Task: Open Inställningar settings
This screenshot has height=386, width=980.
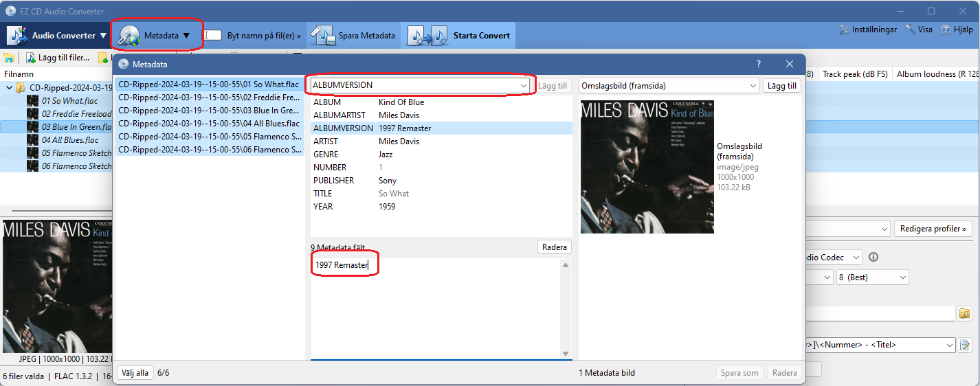Action: click(x=868, y=30)
